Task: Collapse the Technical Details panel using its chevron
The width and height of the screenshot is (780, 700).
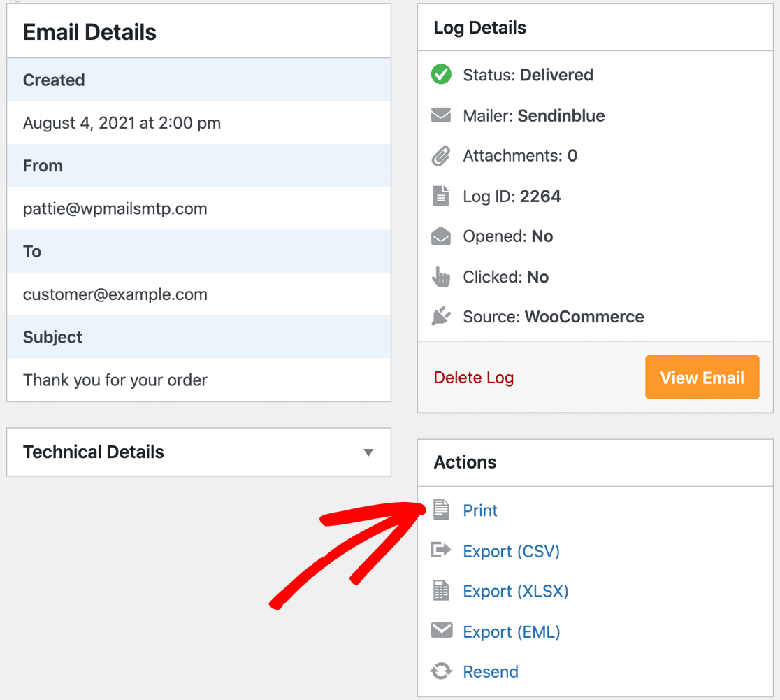Action: [x=368, y=452]
